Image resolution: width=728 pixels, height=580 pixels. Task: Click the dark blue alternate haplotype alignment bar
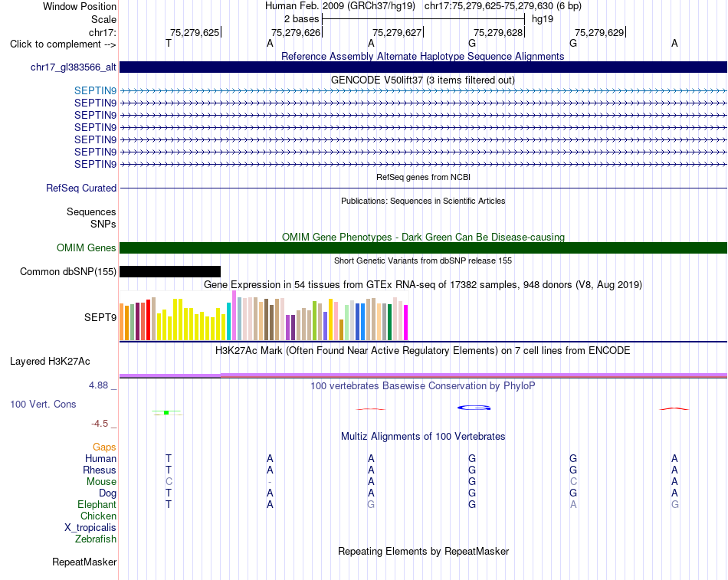pos(423,67)
